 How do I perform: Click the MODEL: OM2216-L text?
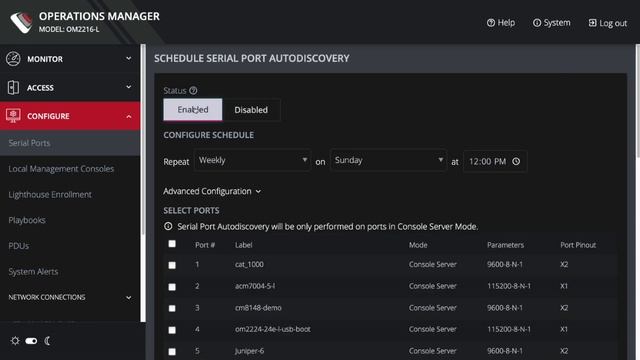(x=69, y=29)
